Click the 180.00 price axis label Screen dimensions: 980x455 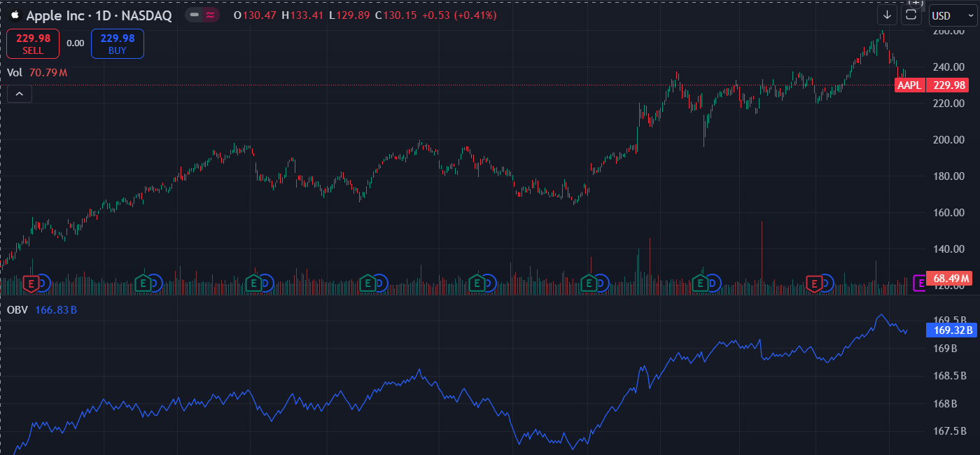point(950,176)
